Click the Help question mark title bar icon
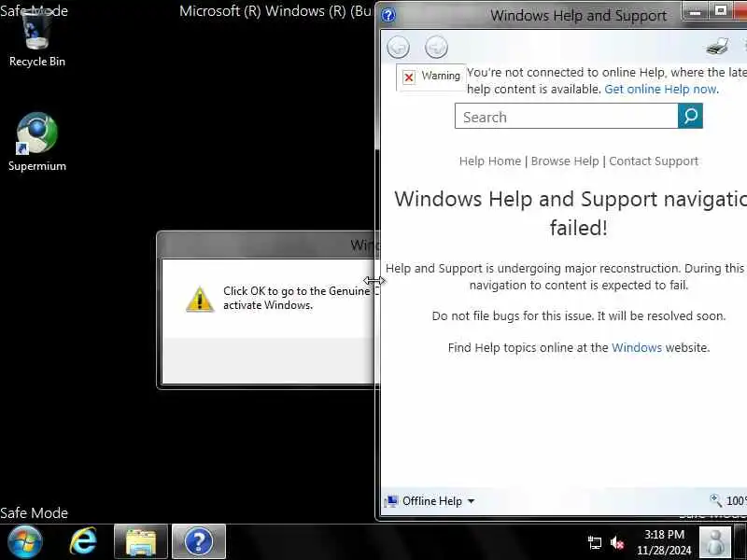The width and height of the screenshot is (747, 560). click(388, 15)
